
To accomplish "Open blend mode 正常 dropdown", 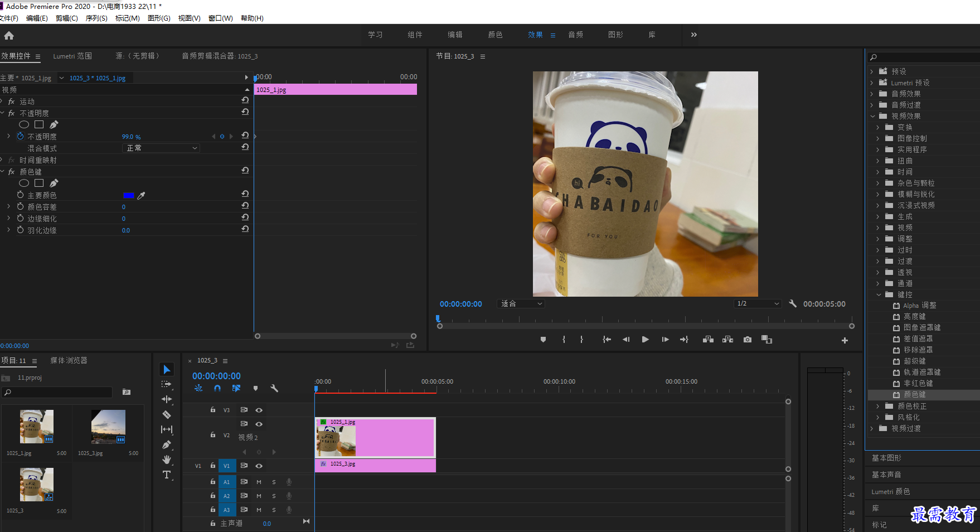I will pyautogui.click(x=161, y=148).
